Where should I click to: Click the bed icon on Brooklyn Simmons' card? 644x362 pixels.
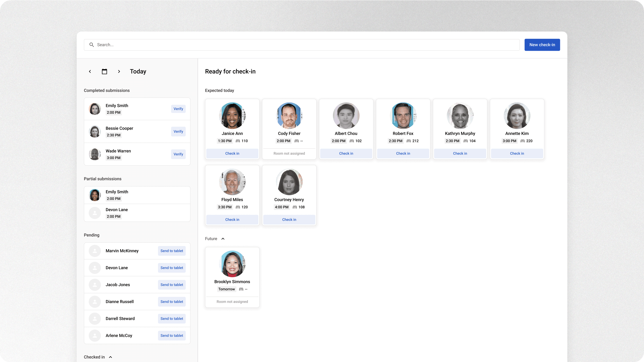pyautogui.click(x=241, y=289)
